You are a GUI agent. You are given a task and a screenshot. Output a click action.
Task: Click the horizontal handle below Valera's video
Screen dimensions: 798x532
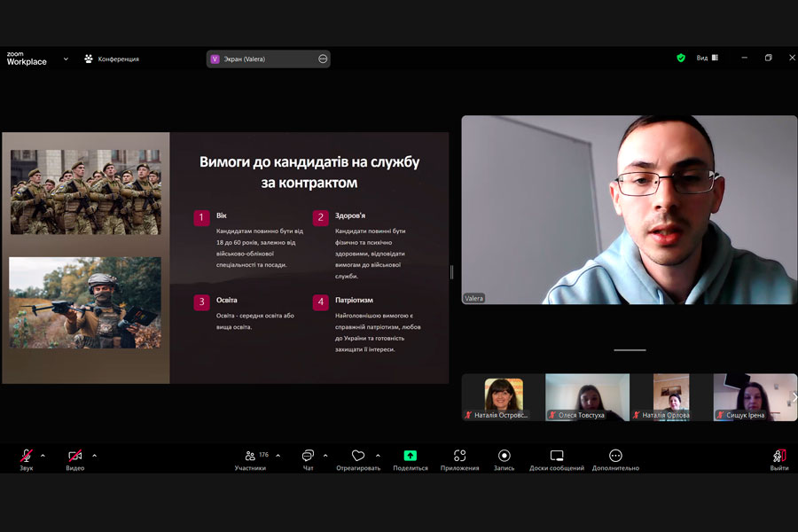(x=630, y=350)
